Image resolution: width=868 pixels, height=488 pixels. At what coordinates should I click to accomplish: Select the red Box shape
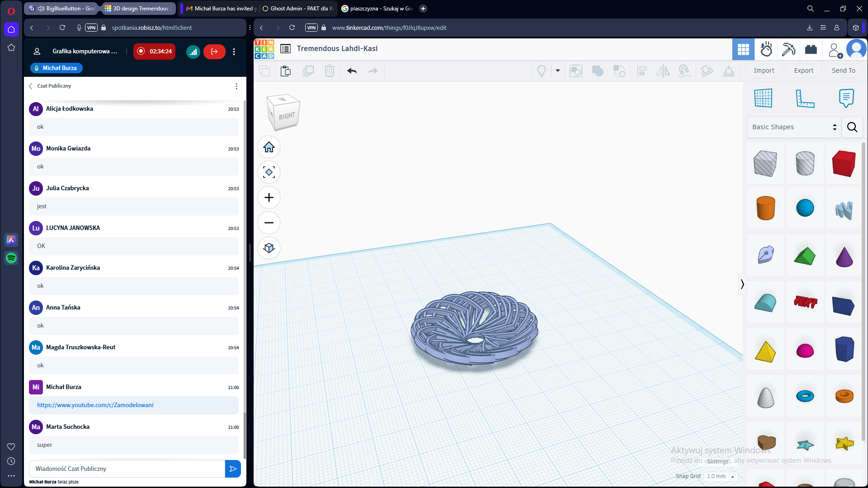(844, 163)
